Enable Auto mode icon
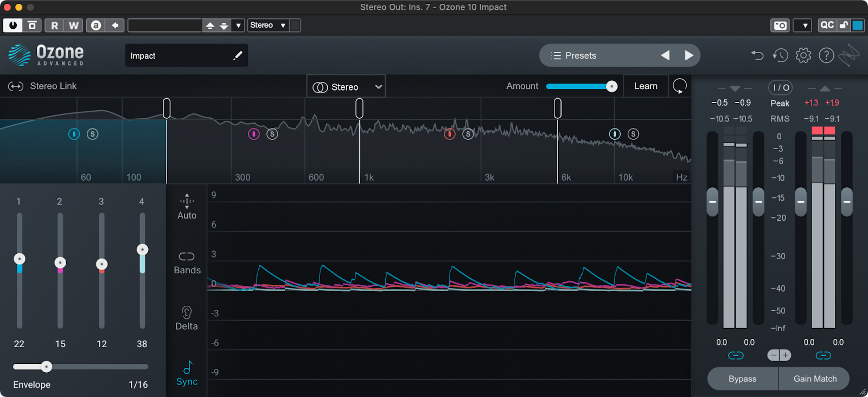This screenshot has height=397, width=868. coord(187,201)
